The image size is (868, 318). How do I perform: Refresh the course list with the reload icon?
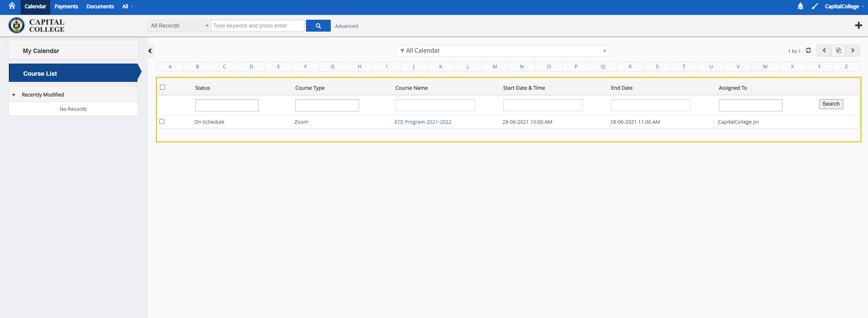[x=808, y=50]
